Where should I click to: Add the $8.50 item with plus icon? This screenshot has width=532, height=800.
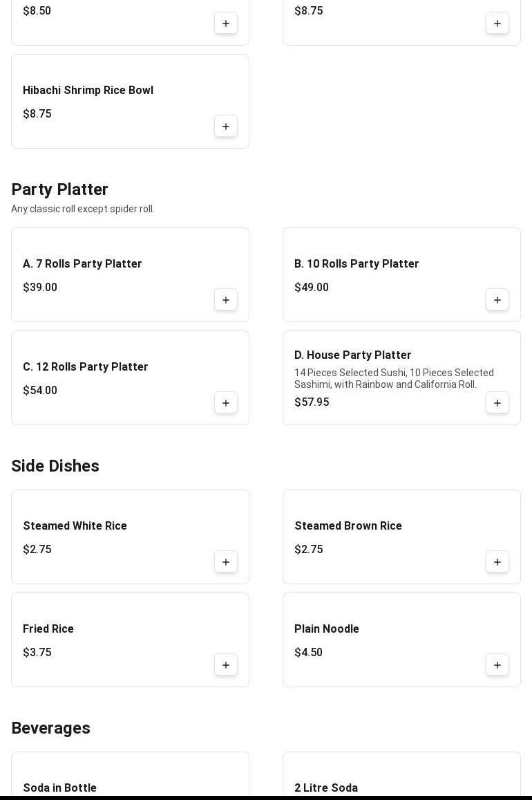(226, 24)
